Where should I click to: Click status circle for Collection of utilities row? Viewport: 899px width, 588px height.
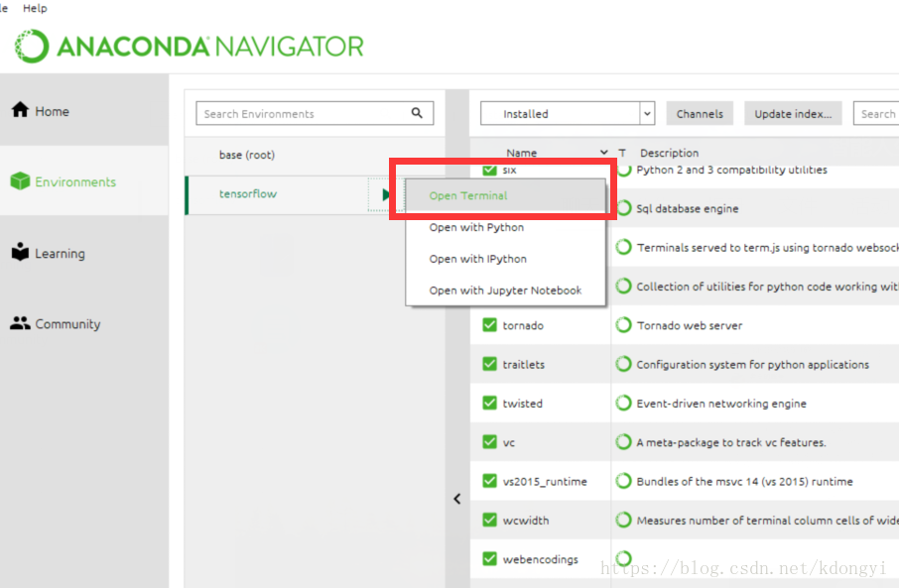coord(624,286)
